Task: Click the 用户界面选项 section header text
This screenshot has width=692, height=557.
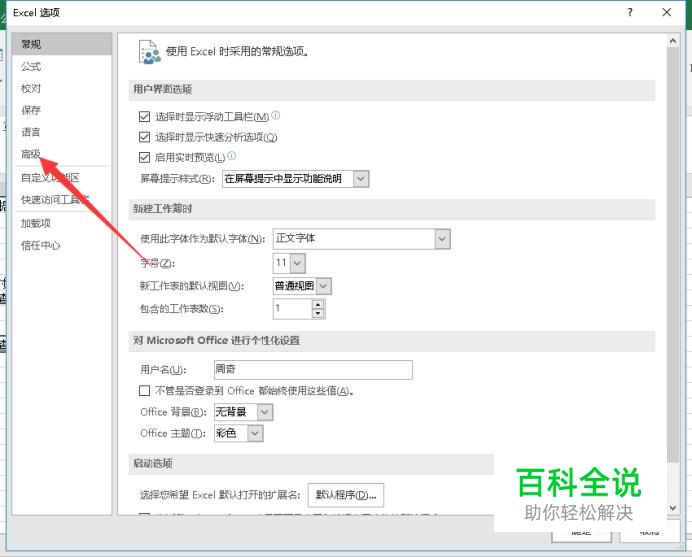Action: coord(162,90)
